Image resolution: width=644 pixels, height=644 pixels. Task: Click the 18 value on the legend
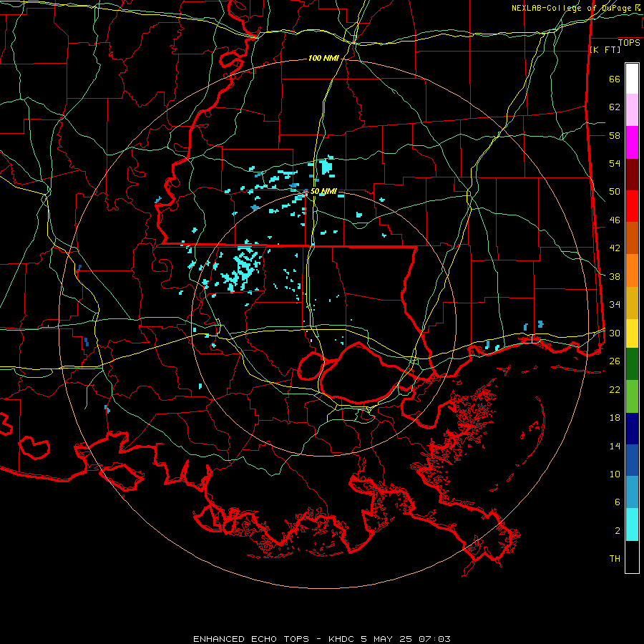(x=615, y=418)
